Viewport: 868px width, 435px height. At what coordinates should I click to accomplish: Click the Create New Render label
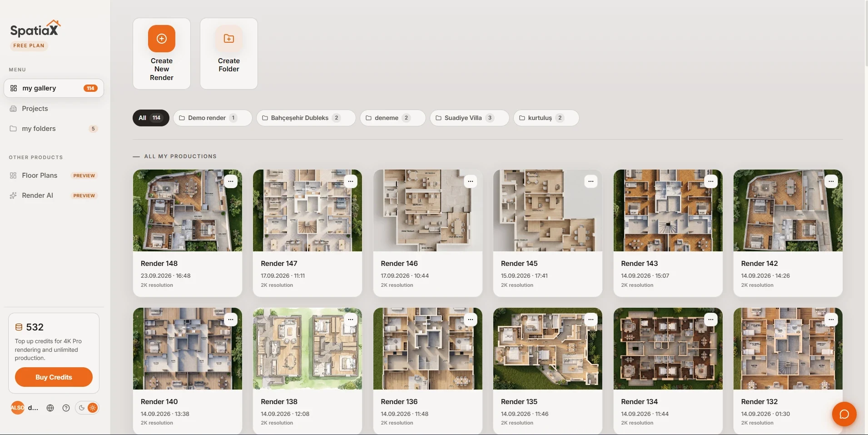pos(162,69)
